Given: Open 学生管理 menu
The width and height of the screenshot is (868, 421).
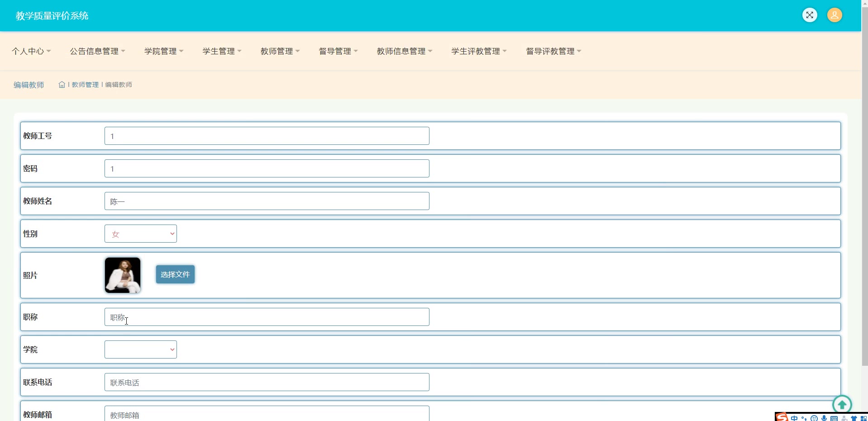Looking at the screenshot, I should click(x=222, y=51).
